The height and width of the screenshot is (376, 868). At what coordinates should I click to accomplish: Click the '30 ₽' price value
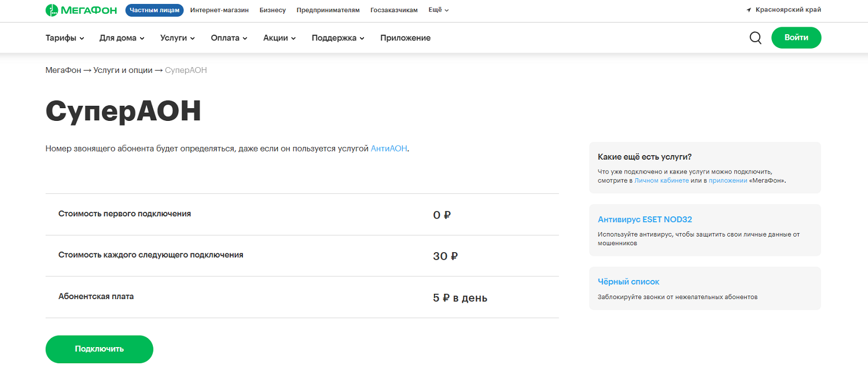click(446, 256)
